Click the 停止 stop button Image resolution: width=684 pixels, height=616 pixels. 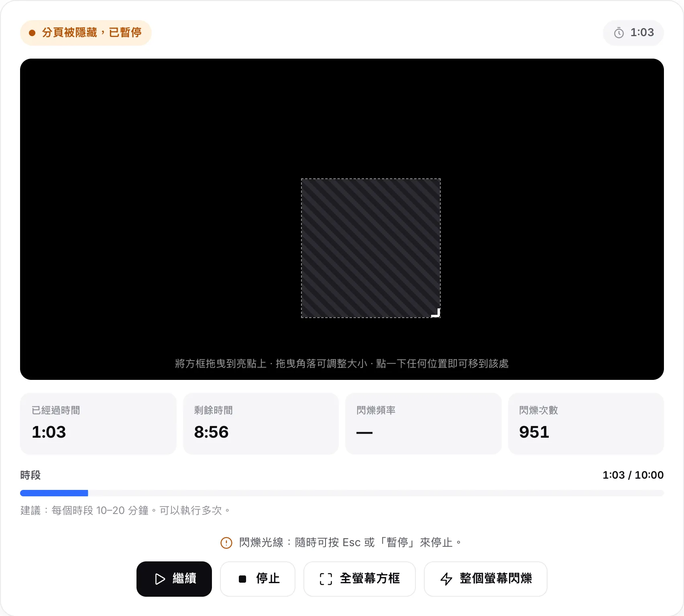258,579
